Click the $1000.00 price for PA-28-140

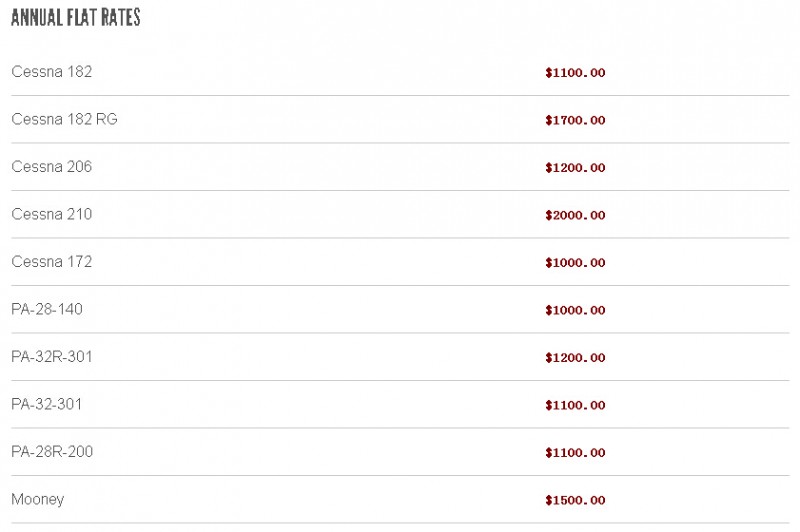[575, 310]
